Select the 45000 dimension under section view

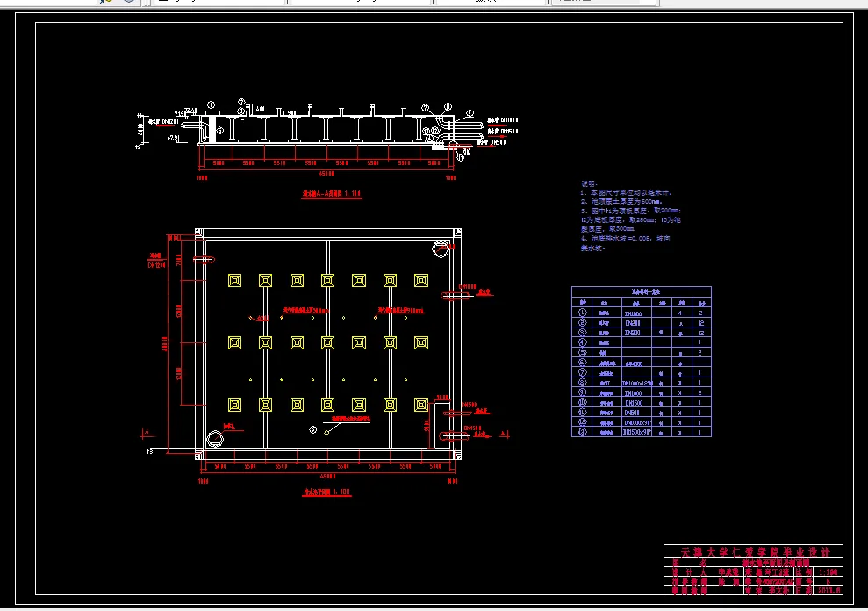[326, 174]
